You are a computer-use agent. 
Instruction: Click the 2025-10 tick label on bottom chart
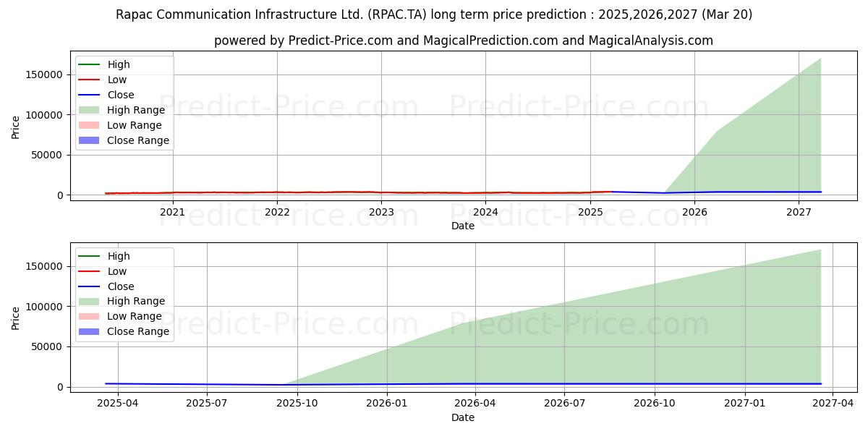pos(297,404)
